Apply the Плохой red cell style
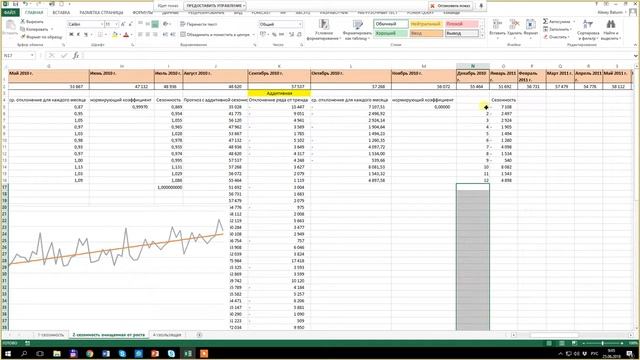The image size is (640, 360). (x=462, y=24)
